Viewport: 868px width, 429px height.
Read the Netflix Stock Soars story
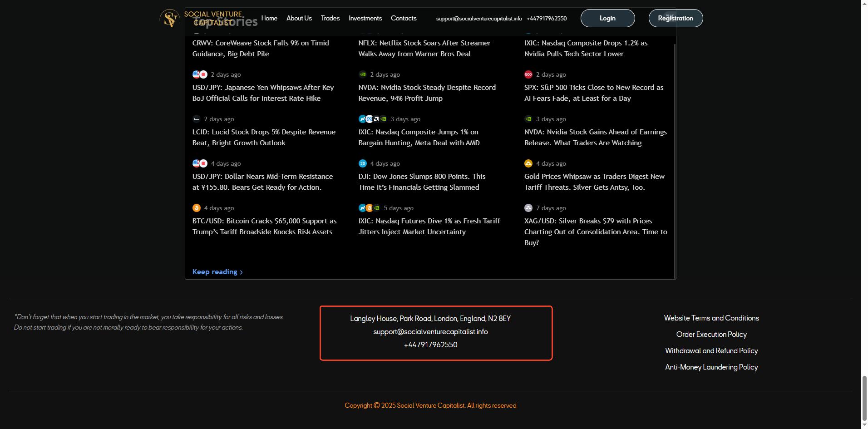point(424,48)
